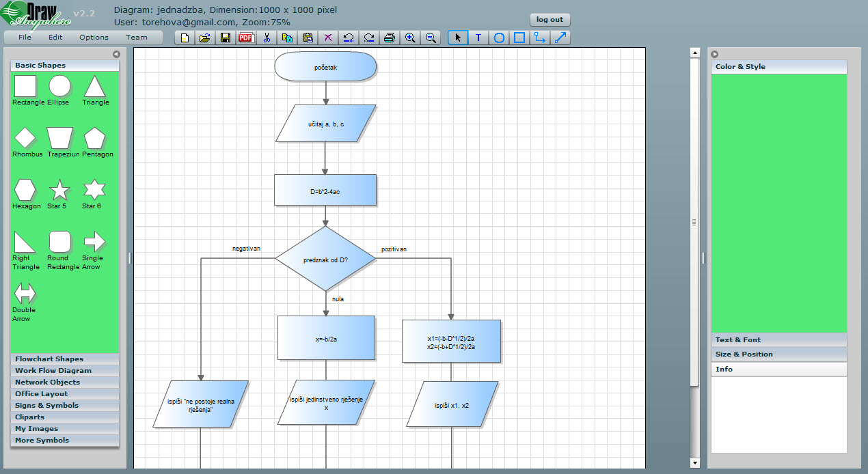Save the diagram with the floppy disk icon
The image size is (868, 474).
click(226, 38)
